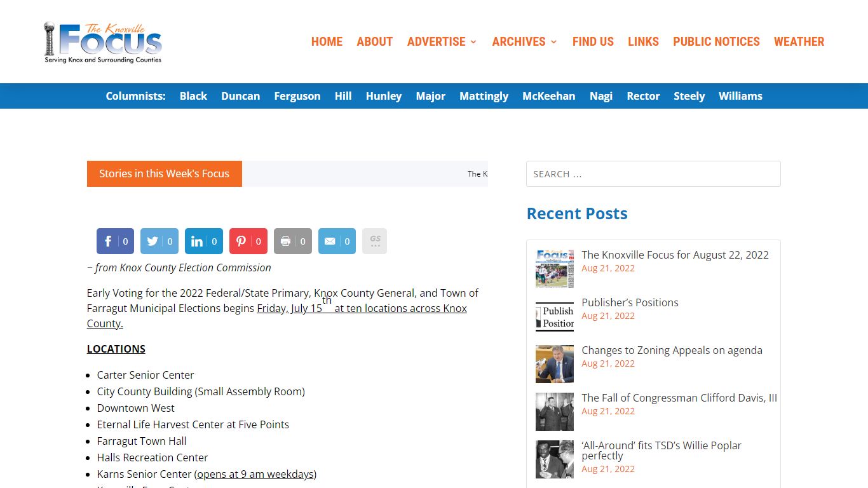Screen dimensions: 868x488
Task: Pin the article on Pinterest
Action: [x=248, y=241]
